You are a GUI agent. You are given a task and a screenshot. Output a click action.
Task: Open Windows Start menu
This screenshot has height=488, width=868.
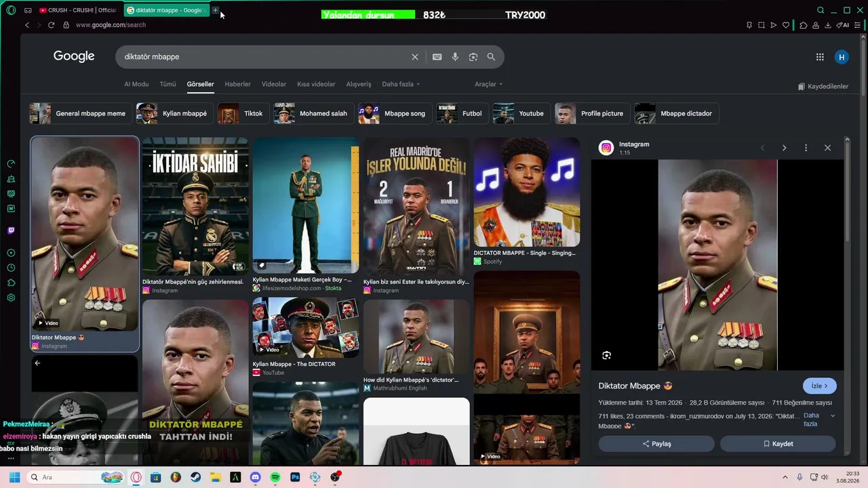(15, 477)
